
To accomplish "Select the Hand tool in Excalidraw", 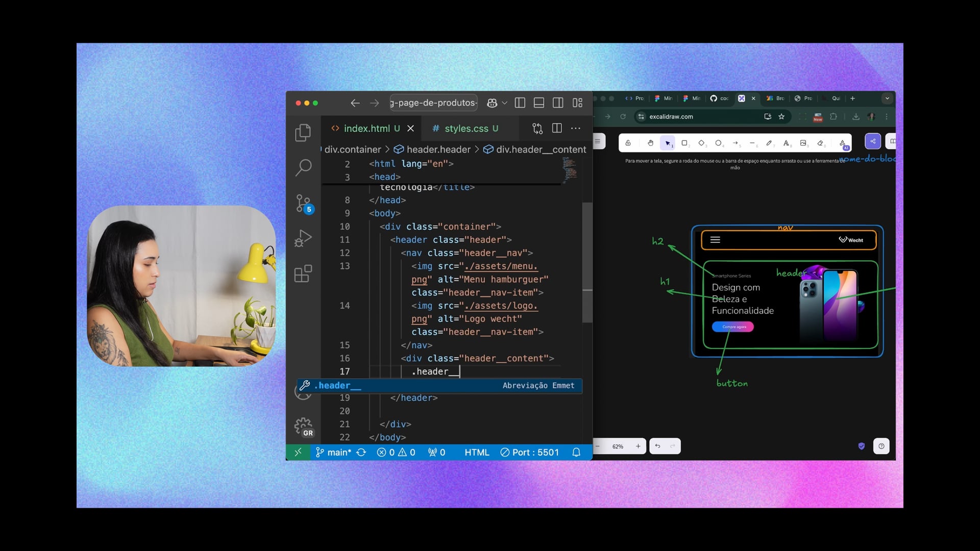I will pyautogui.click(x=650, y=143).
